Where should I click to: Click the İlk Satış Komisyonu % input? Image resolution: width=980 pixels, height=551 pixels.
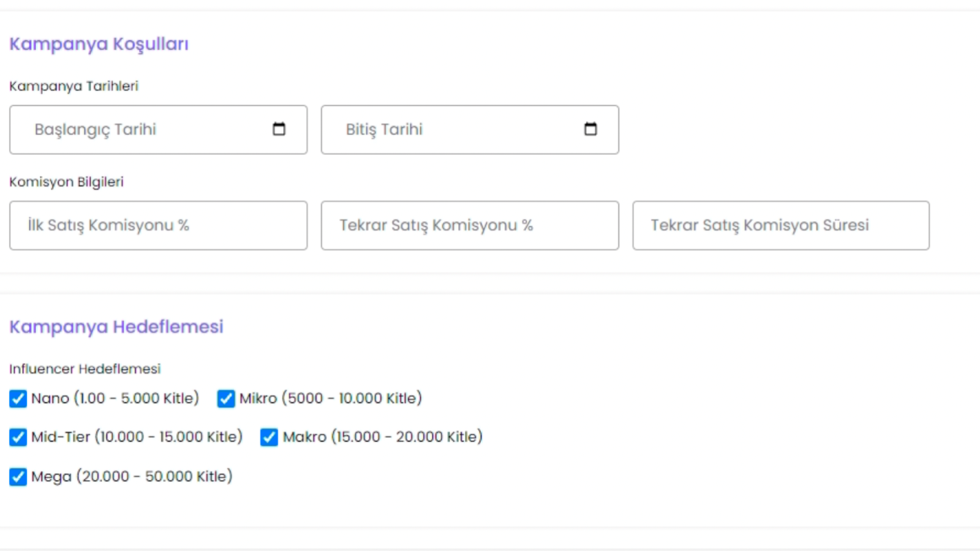click(159, 225)
